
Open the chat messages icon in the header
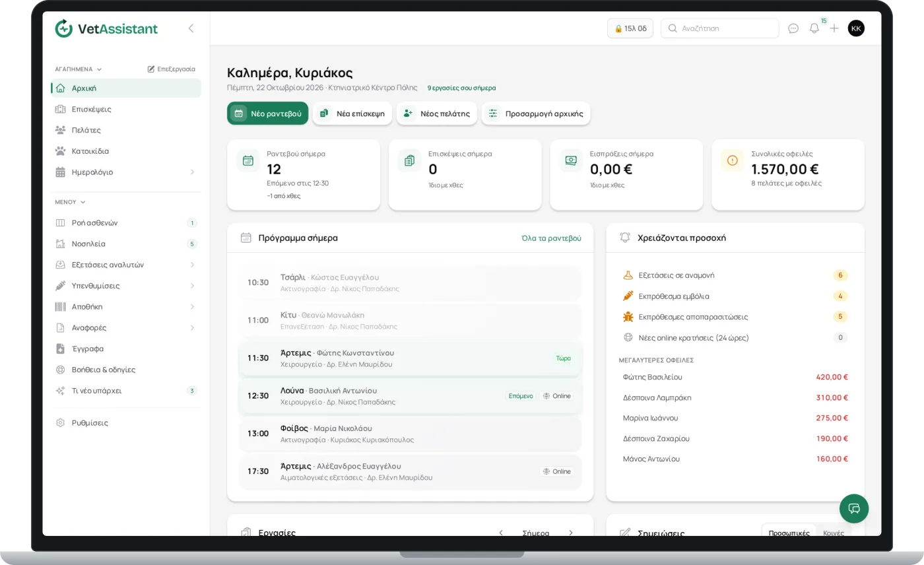point(793,28)
